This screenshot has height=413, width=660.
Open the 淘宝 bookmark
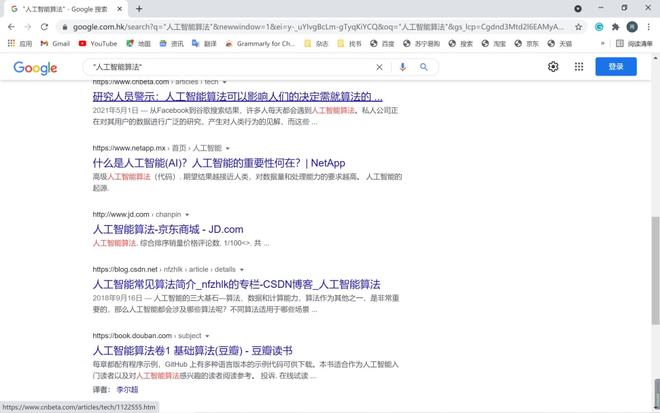tap(493, 43)
